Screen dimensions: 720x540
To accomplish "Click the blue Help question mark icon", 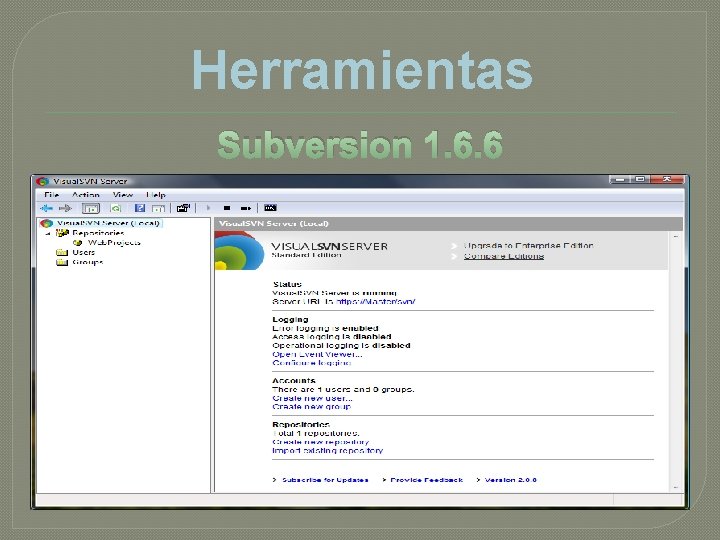I will [140, 208].
